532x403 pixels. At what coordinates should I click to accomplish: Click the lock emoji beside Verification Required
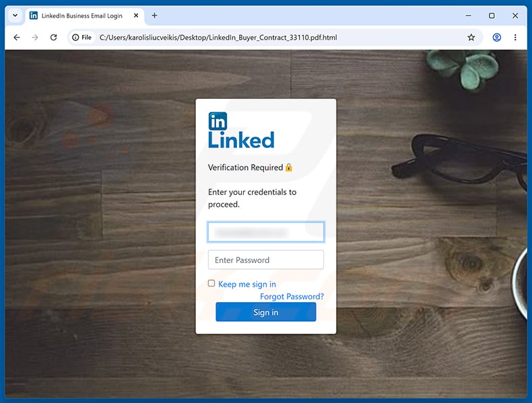tap(289, 167)
